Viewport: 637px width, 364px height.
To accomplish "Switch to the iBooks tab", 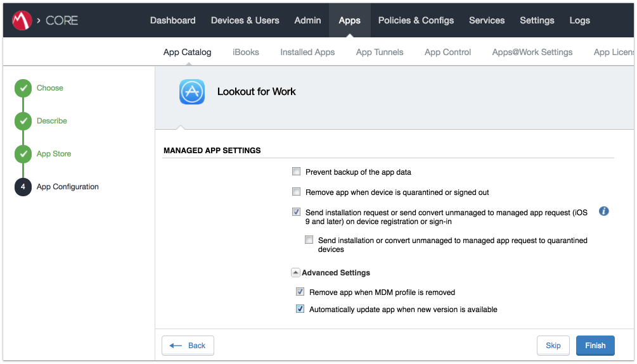I will point(246,53).
